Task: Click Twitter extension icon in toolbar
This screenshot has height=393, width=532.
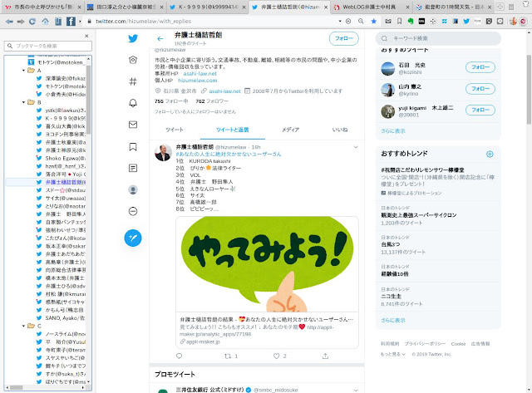Action: tap(466, 22)
